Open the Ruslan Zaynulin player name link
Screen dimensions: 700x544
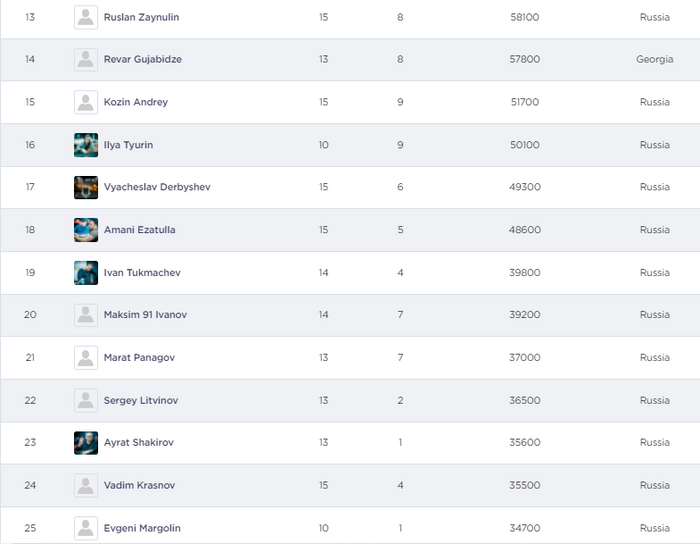click(x=141, y=17)
